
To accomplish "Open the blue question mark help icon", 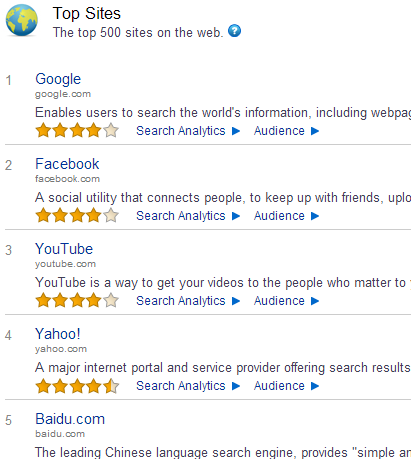I will coord(234,31).
